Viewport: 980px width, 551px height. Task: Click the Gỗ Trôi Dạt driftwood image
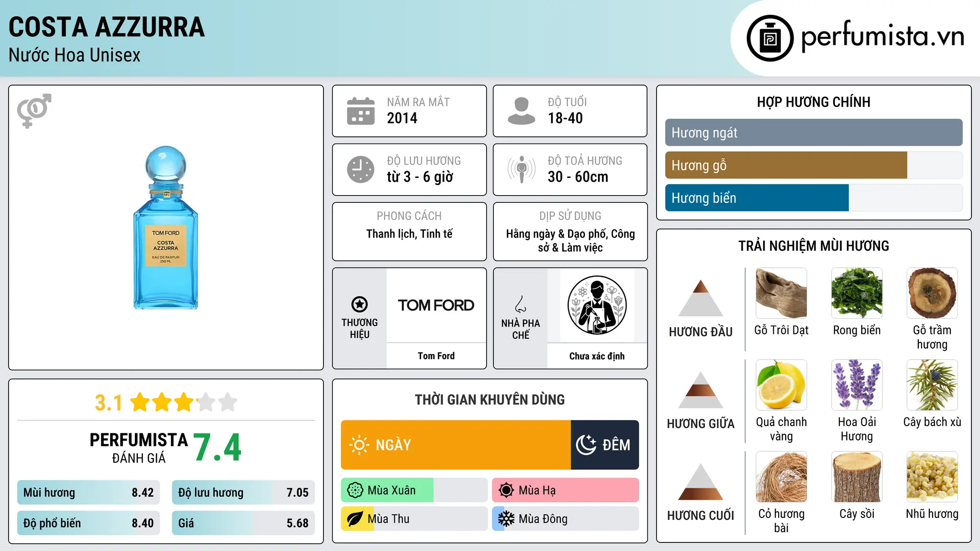pyautogui.click(x=781, y=293)
